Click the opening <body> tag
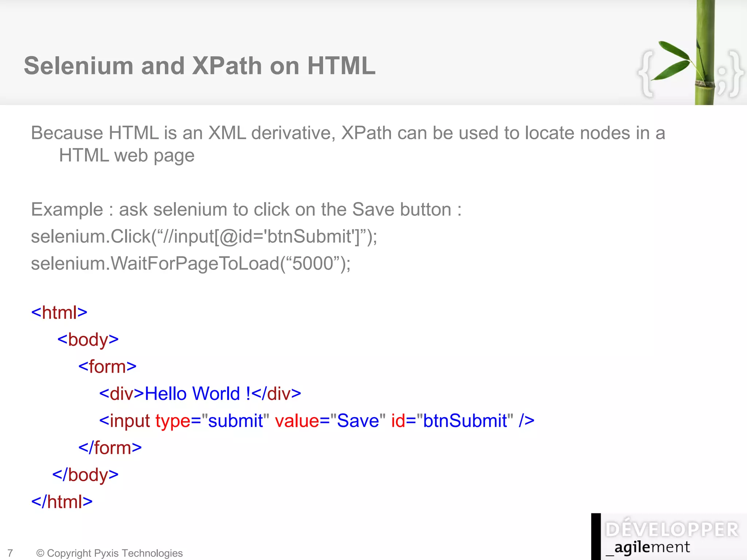Image resolution: width=747 pixels, height=560 pixels. pyautogui.click(x=88, y=340)
